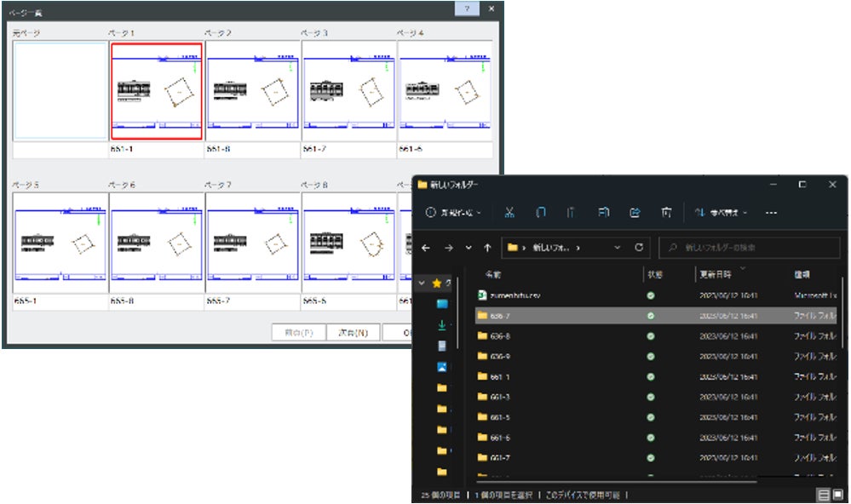Open the three-dots More options menu
The width and height of the screenshot is (851, 504).
pyautogui.click(x=771, y=213)
